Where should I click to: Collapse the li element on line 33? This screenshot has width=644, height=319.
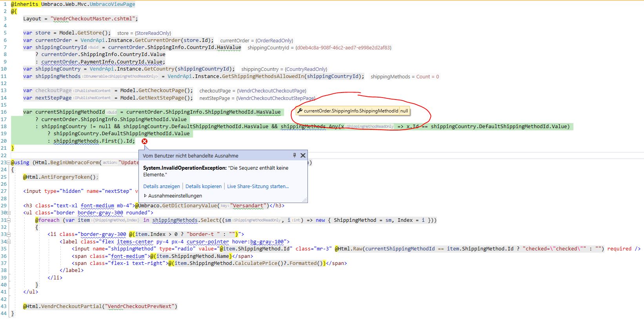(9, 234)
